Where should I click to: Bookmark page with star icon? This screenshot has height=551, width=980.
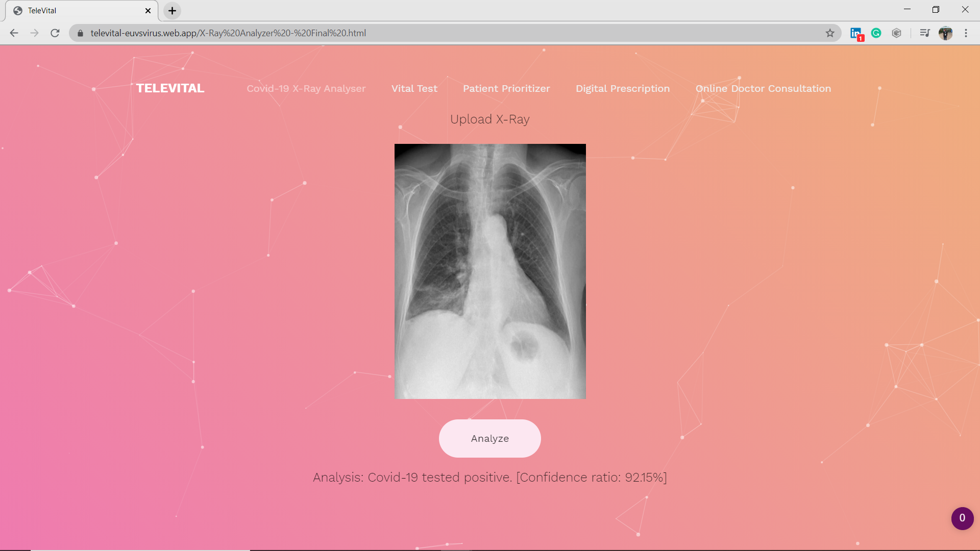pos(830,33)
